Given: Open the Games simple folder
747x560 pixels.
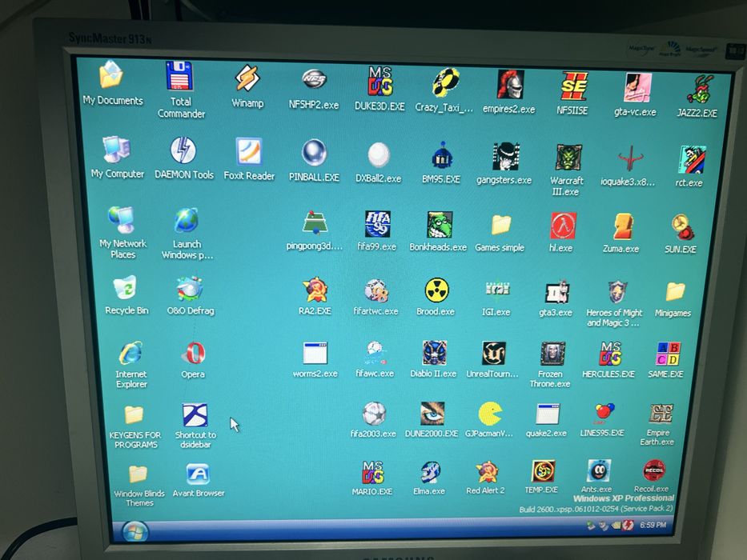Looking at the screenshot, I should pos(501,226).
